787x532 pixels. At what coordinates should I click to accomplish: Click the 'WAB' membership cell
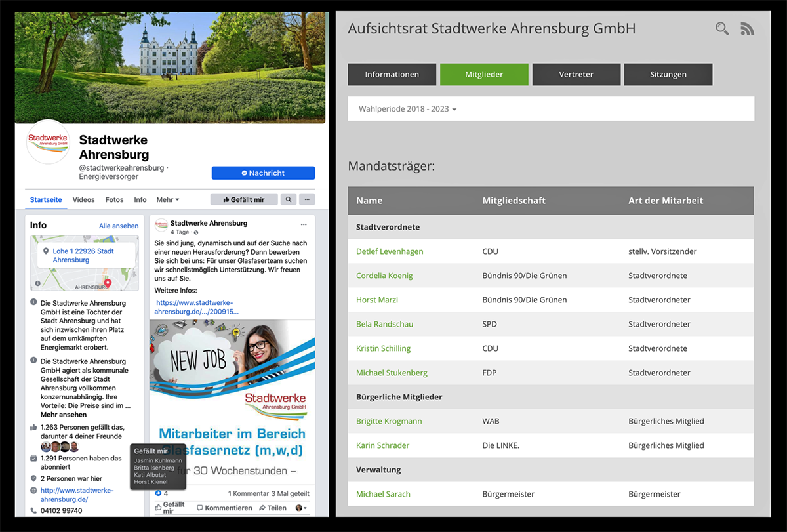pyautogui.click(x=491, y=421)
